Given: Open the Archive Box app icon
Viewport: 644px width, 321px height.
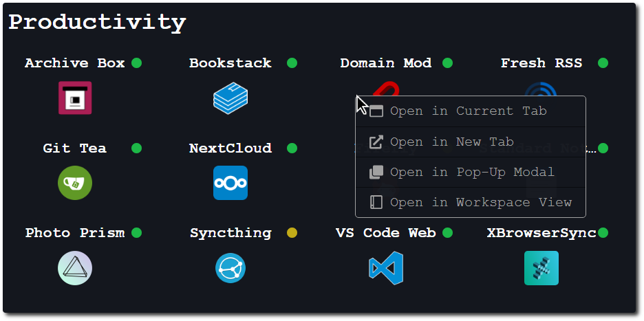Looking at the screenshot, I should [75, 98].
